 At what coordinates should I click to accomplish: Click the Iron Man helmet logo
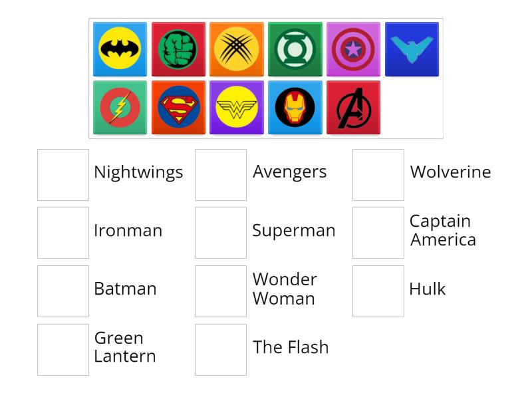click(x=295, y=106)
